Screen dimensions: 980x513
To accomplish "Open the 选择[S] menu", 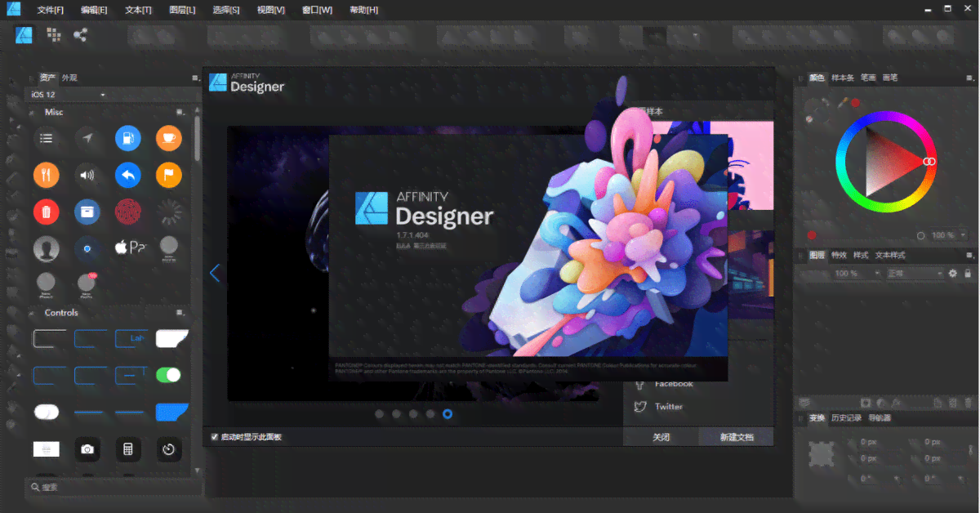I will click(x=226, y=10).
